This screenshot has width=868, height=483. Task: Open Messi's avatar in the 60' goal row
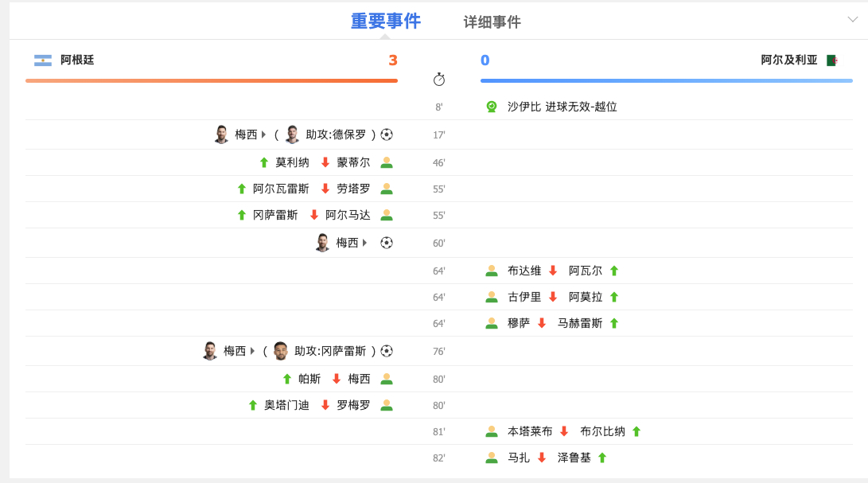point(323,242)
